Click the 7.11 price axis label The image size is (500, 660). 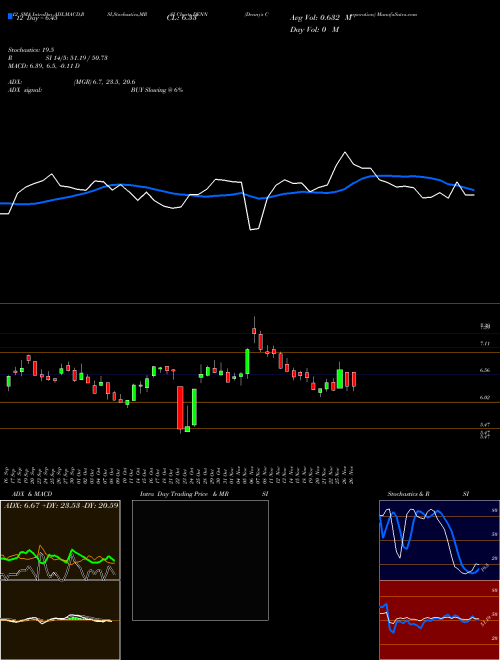pyautogui.click(x=485, y=344)
